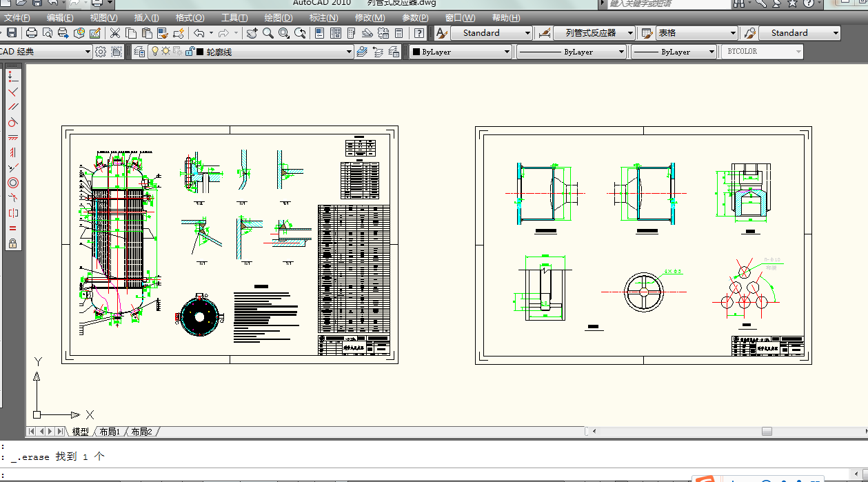The height and width of the screenshot is (482, 868).
Task: Click the Zoom Previous icon
Action: [301, 32]
